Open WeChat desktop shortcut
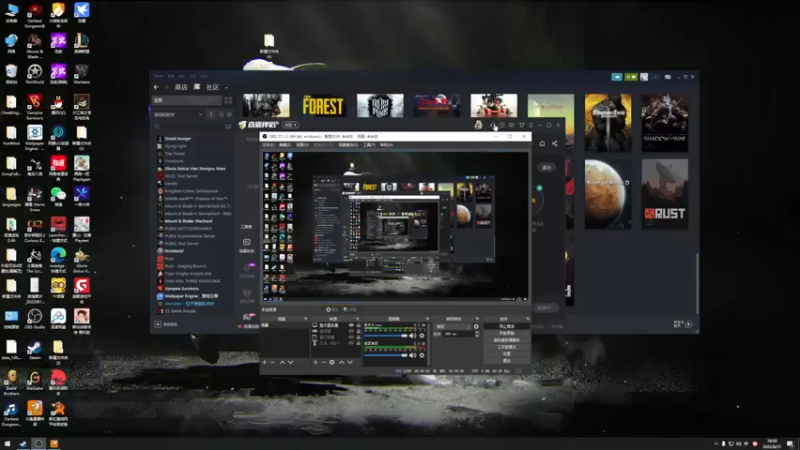 point(58,196)
